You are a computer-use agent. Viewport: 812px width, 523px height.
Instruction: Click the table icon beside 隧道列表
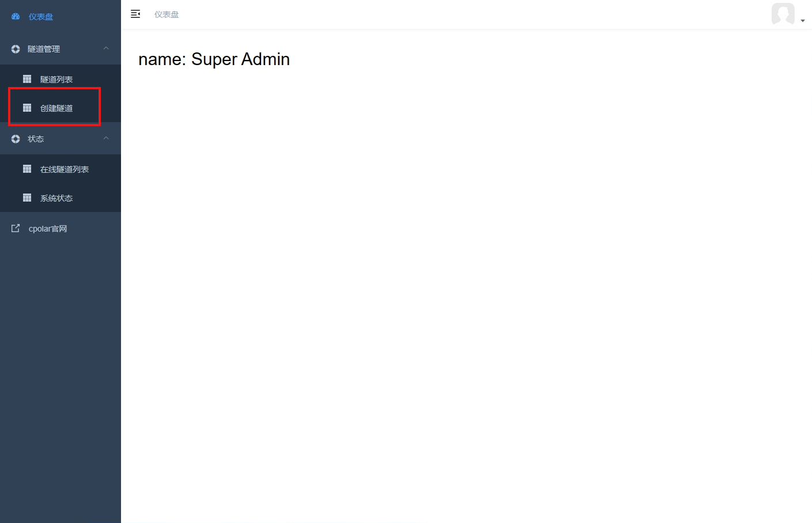click(x=27, y=79)
